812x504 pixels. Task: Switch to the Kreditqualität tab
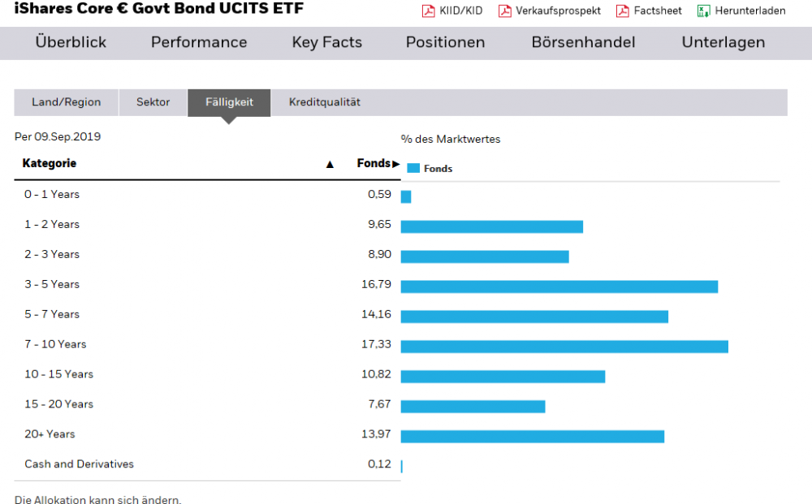tap(324, 102)
